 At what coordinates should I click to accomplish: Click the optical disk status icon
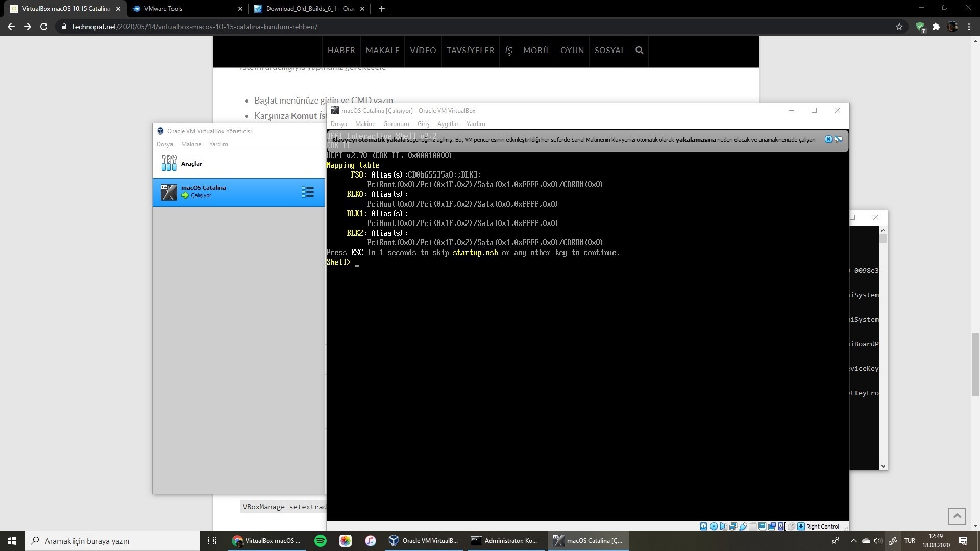point(714,527)
